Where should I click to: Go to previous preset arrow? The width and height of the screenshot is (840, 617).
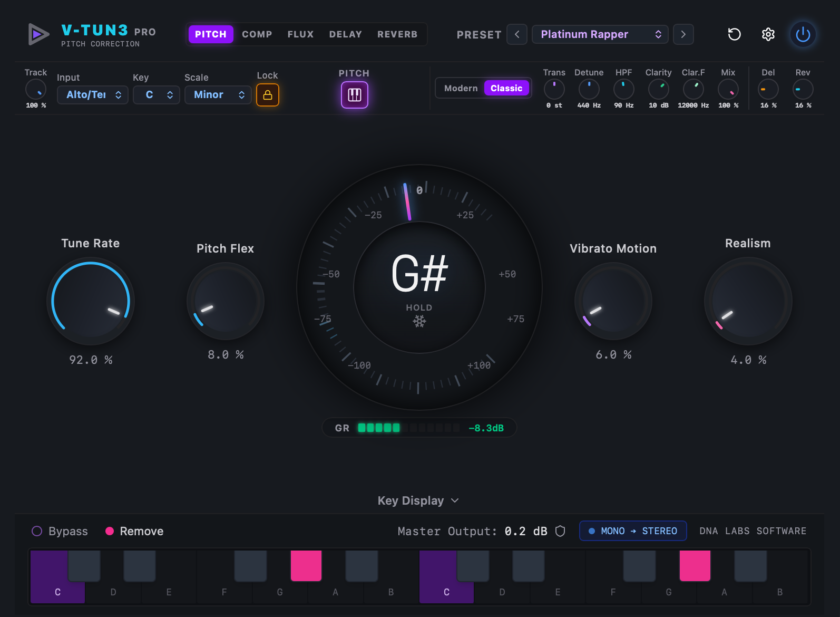[x=517, y=34]
